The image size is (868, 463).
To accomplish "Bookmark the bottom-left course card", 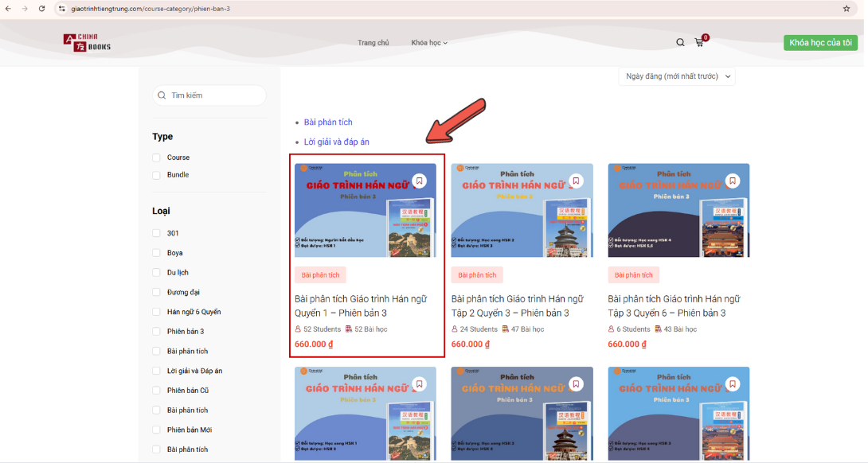I will click(x=420, y=383).
